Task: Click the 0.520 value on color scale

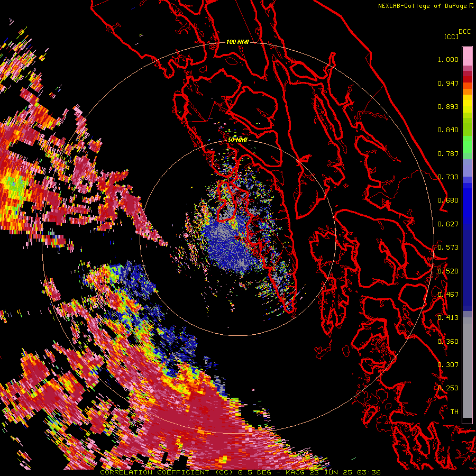Action: pyautogui.click(x=448, y=271)
